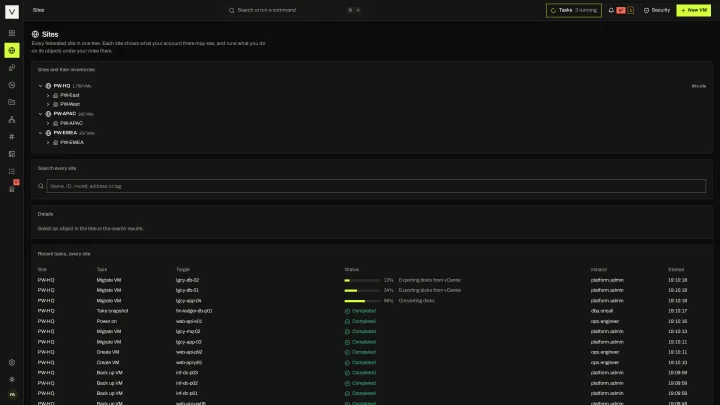The height and width of the screenshot is (405, 720).
Task: Open the hash tags sidebar icon
Action: click(12, 137)
